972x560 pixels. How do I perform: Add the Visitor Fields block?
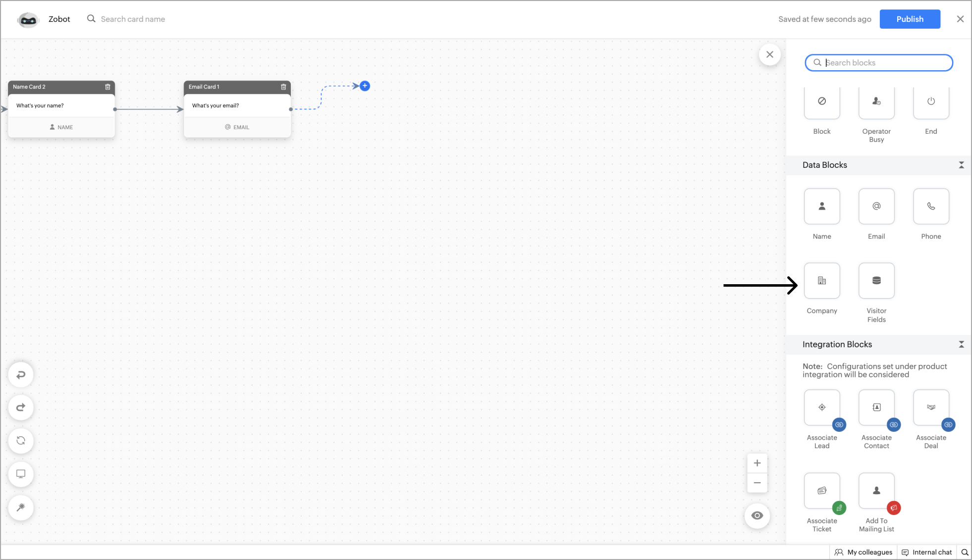click(876, 281)
